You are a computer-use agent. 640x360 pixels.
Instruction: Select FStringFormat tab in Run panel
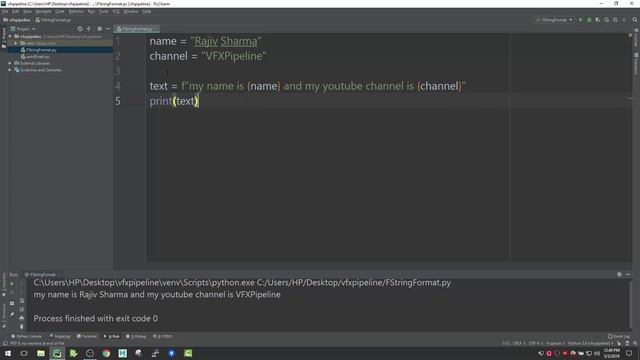42,274
